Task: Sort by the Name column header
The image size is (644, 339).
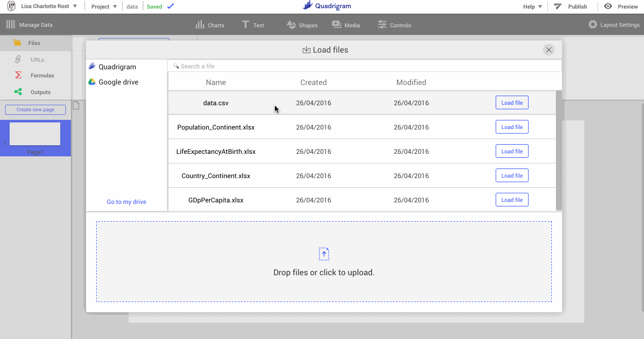Action: pos(216,82)
